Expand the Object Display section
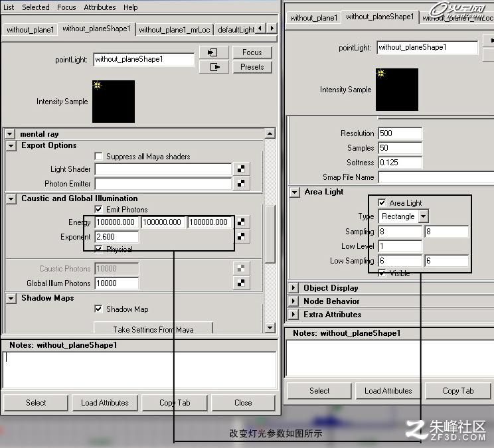 click(293, 288)
